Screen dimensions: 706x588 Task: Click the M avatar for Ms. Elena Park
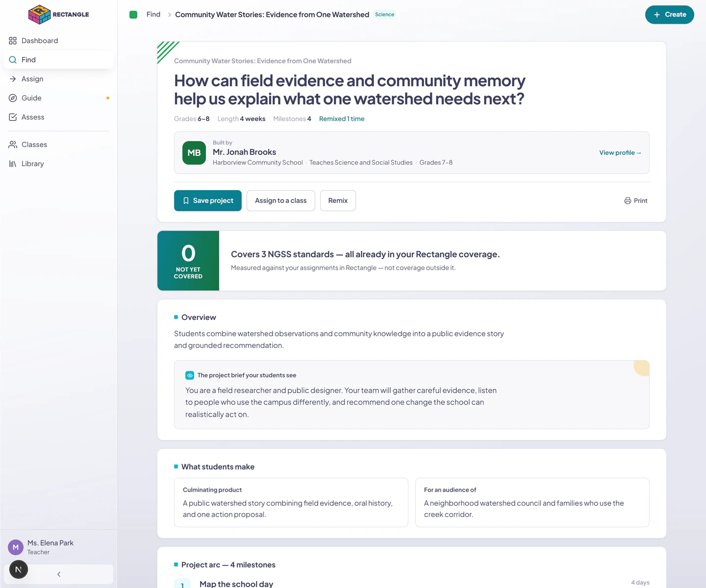click(16, 547)
